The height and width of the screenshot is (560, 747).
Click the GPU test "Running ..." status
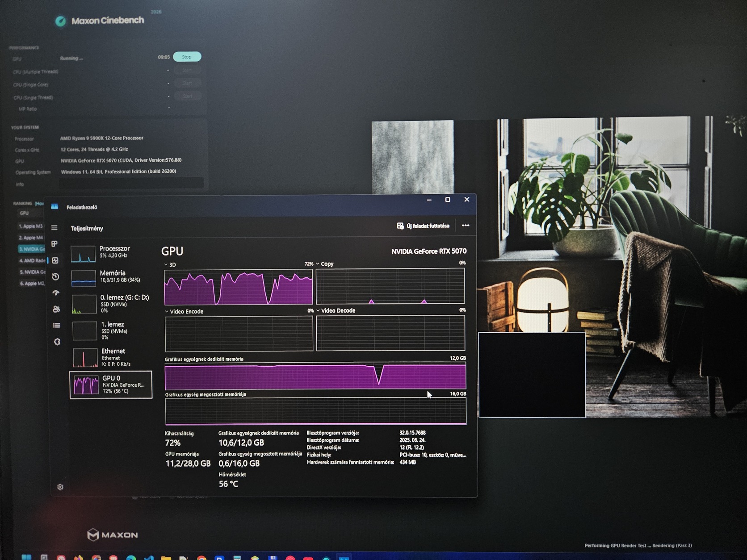(71, 58)
